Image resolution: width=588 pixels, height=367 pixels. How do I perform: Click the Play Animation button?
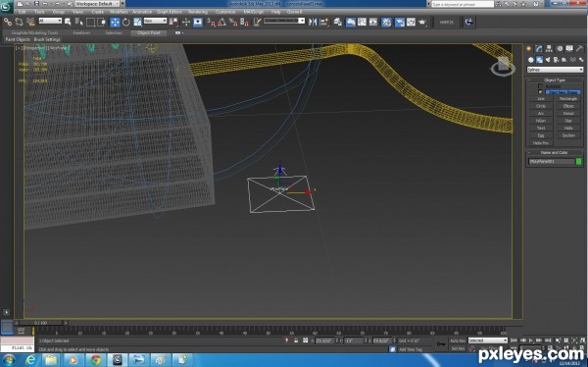[x=531, y=341]
